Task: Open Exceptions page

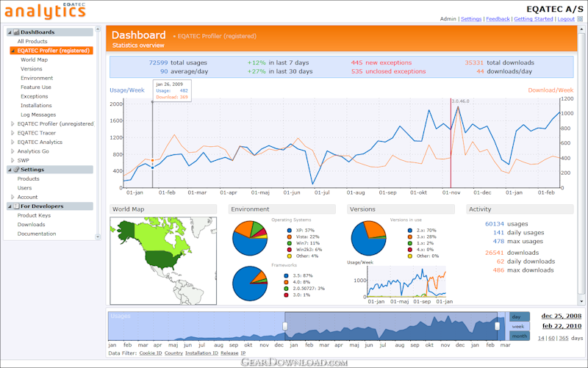Action: click(x=34, y=96)
